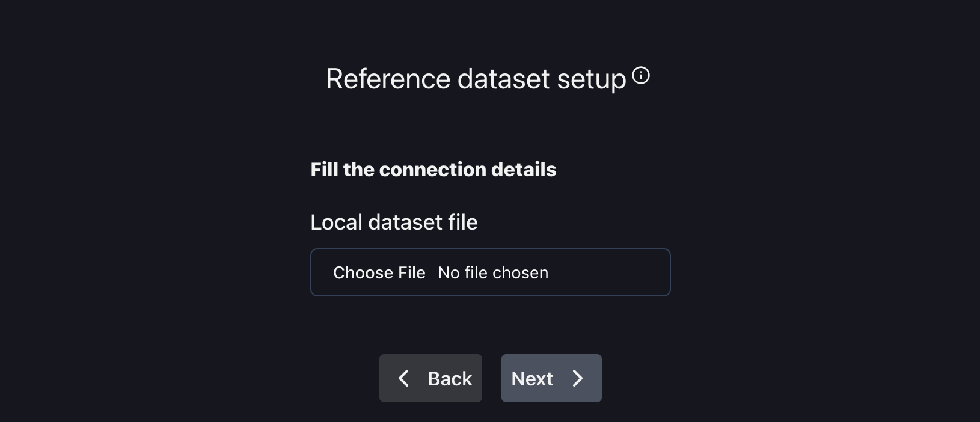Select the word "Back" on the button
980x422 pixels.
pos(450,379)
